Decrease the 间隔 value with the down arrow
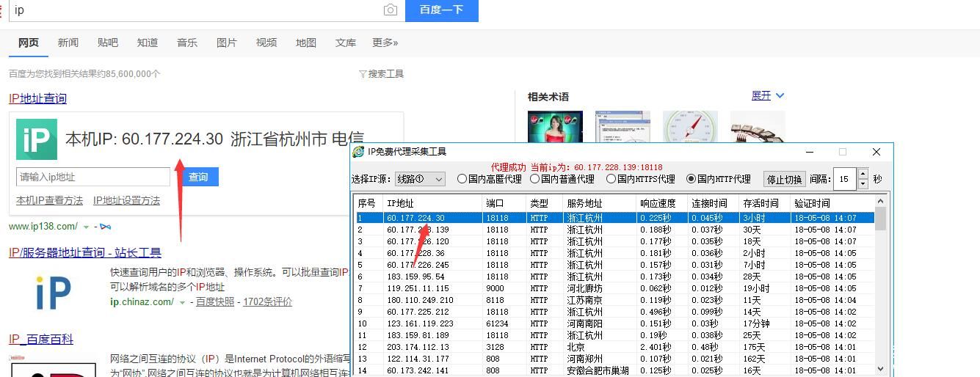980x377 pixels. pyautogui.click(x=863, y=184)
